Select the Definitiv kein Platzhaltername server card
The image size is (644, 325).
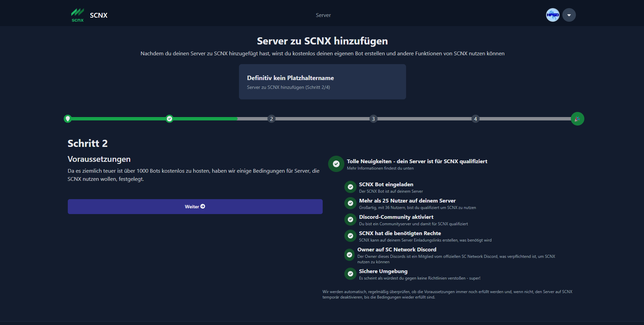322,82
